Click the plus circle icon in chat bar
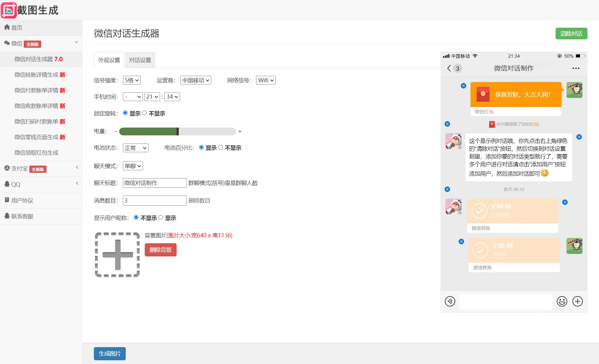Viewport: 599px width, 364px height. point(577,301)
